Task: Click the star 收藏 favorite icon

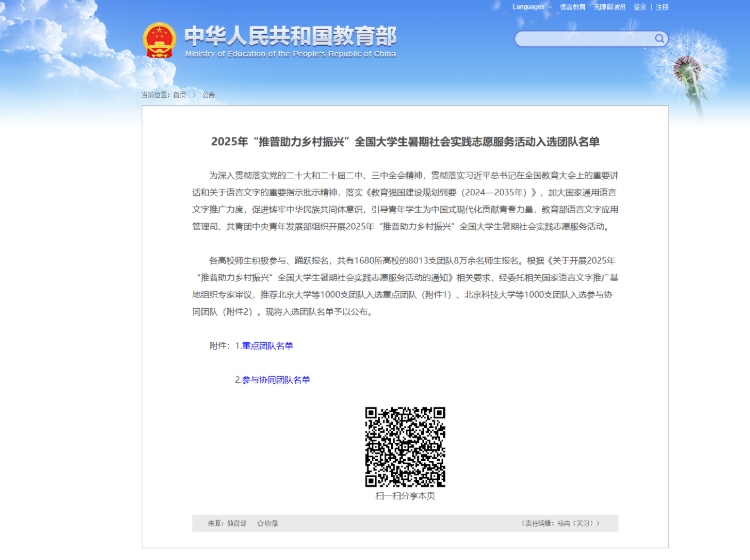Action: (x=261, y=523)
